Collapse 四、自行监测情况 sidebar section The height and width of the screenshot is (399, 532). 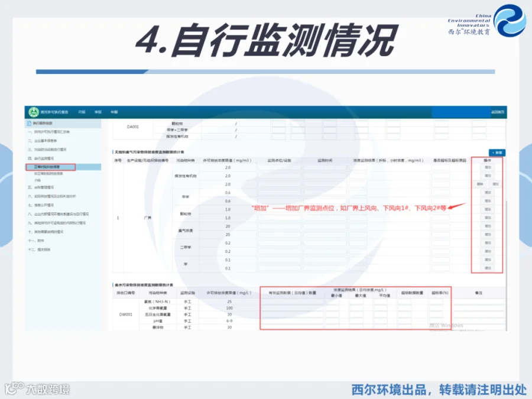point(41,158)
